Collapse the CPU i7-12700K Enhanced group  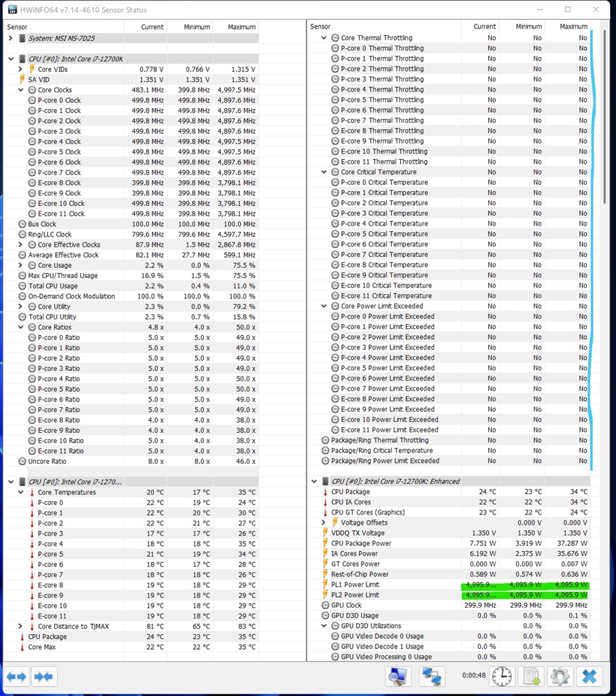tap(314, 481)
